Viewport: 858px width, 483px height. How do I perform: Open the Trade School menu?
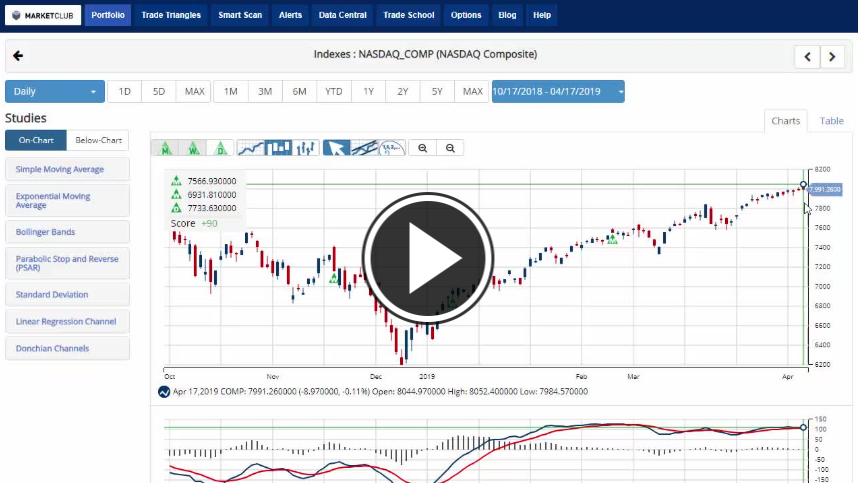409,15
